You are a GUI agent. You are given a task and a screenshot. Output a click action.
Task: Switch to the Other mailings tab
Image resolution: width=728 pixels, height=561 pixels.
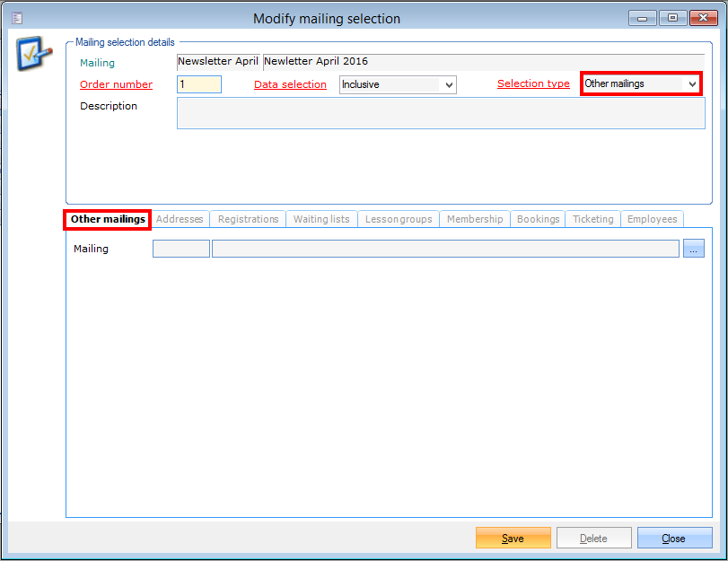108,219
